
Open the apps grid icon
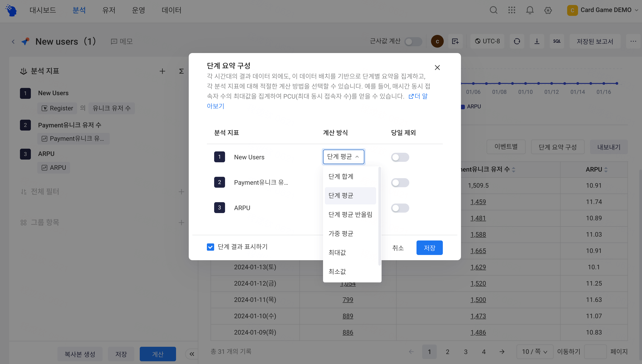pos(512,10)
